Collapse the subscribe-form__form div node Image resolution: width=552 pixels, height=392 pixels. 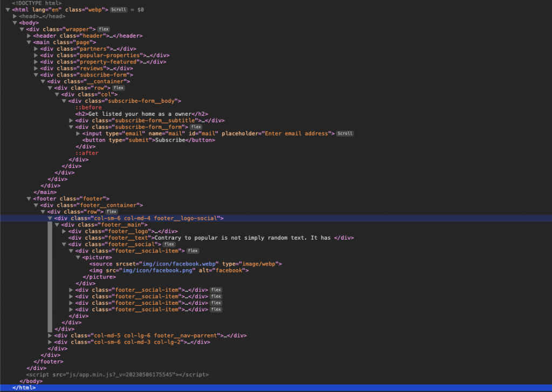click(x=71, y=127)
